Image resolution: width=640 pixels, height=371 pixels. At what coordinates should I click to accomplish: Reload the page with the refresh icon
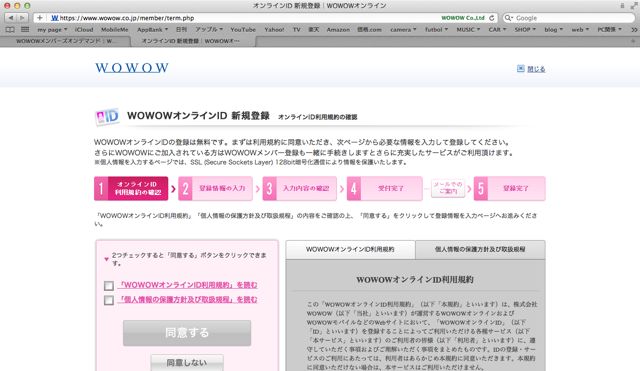[492, 18]
